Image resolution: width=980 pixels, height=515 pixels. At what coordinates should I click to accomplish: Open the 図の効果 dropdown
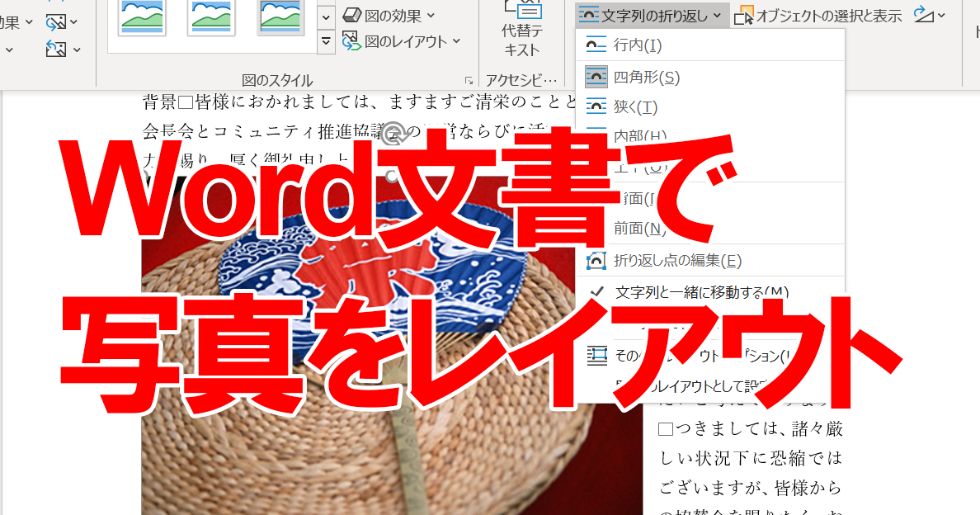coord(389,16)
